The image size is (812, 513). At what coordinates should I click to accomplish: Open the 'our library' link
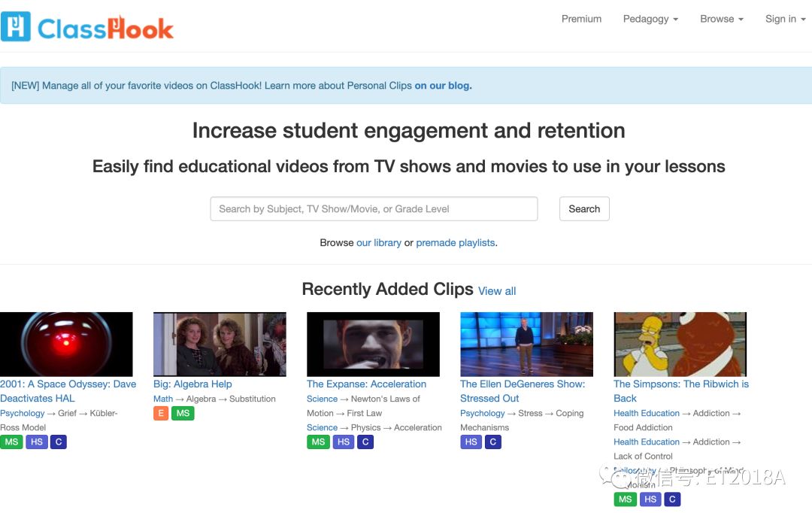tap(378, 242)
